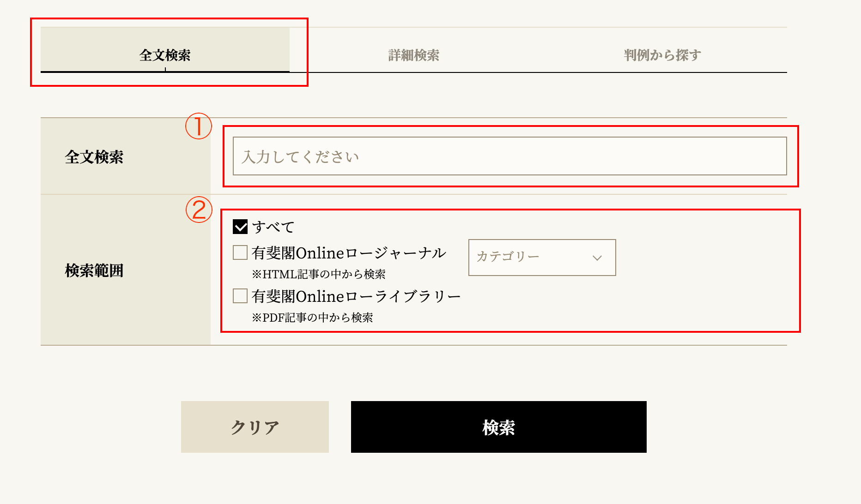Click the すべて label text
The height and width of the screenshot is (504, 861).
273,227
